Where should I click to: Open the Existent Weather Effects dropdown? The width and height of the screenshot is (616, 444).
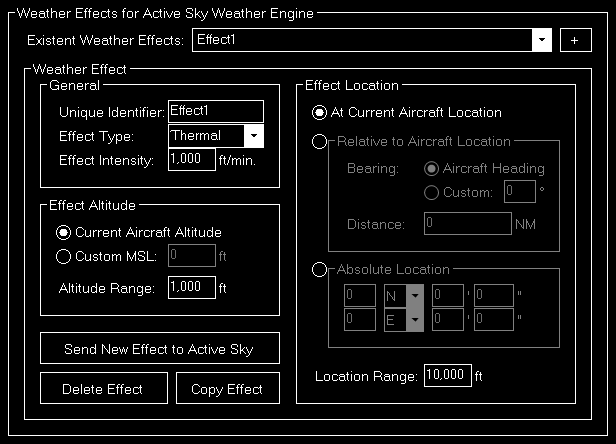372,40
